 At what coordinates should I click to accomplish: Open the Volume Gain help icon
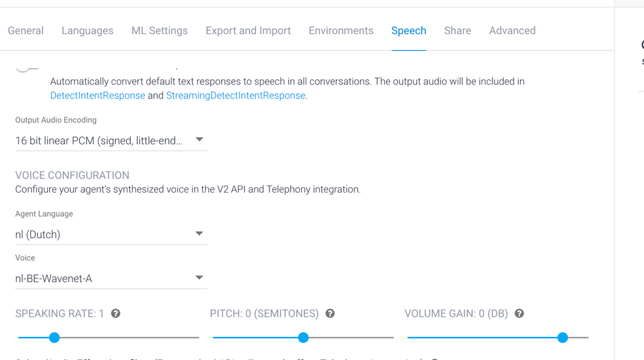pyautogui.click(x=520, y=314)
